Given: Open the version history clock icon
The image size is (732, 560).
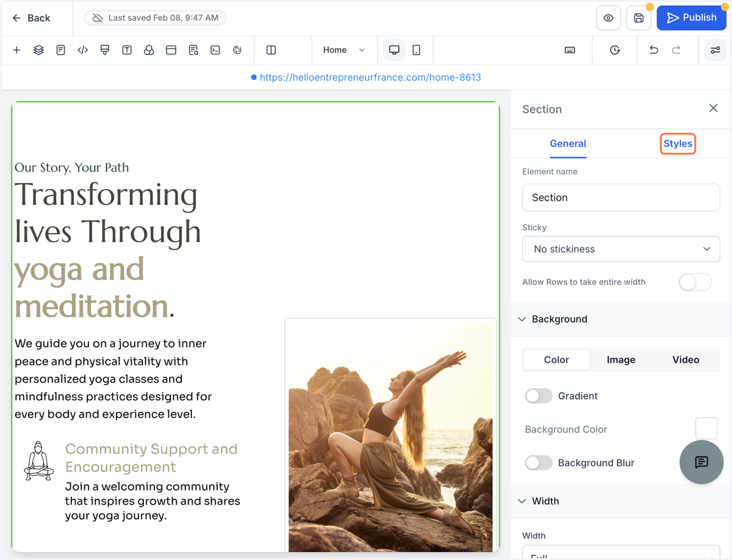Looking at the screenshot, I should 615,50.
